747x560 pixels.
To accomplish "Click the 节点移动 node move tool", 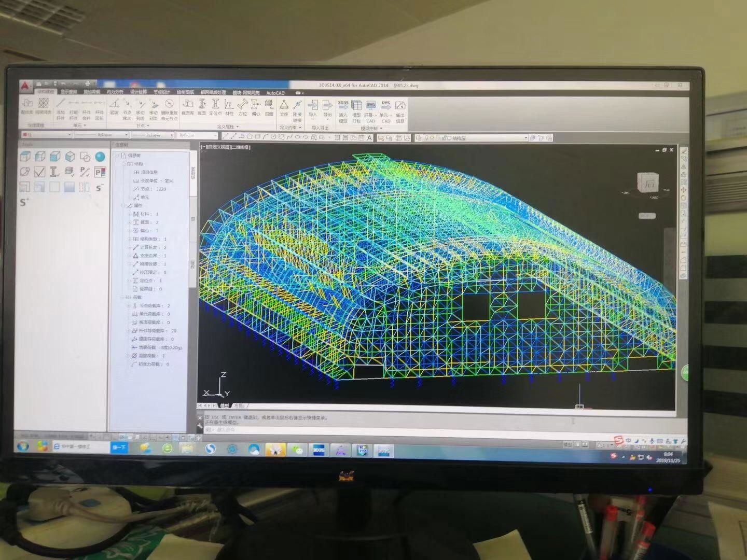I will pyautogui.click(x=127, y=109).
